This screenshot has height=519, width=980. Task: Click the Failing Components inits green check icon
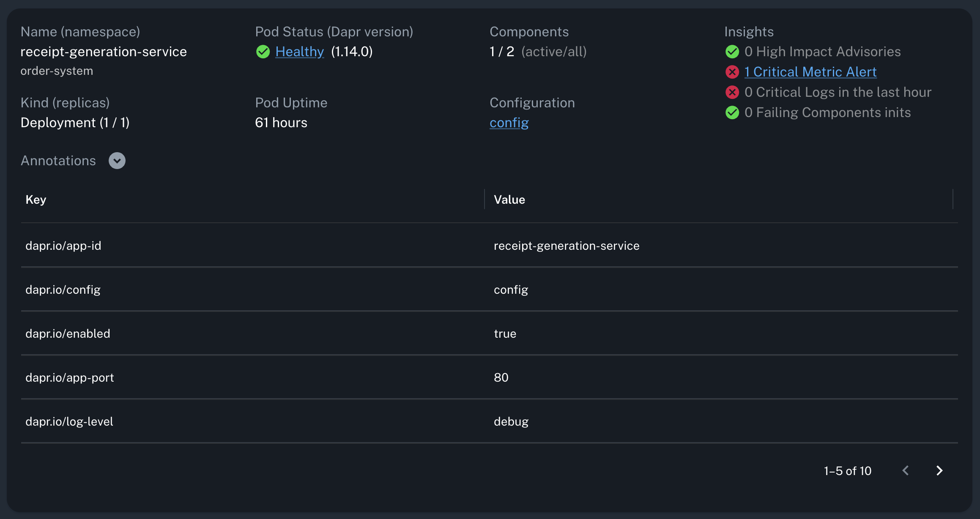click(x=732, y=112)
